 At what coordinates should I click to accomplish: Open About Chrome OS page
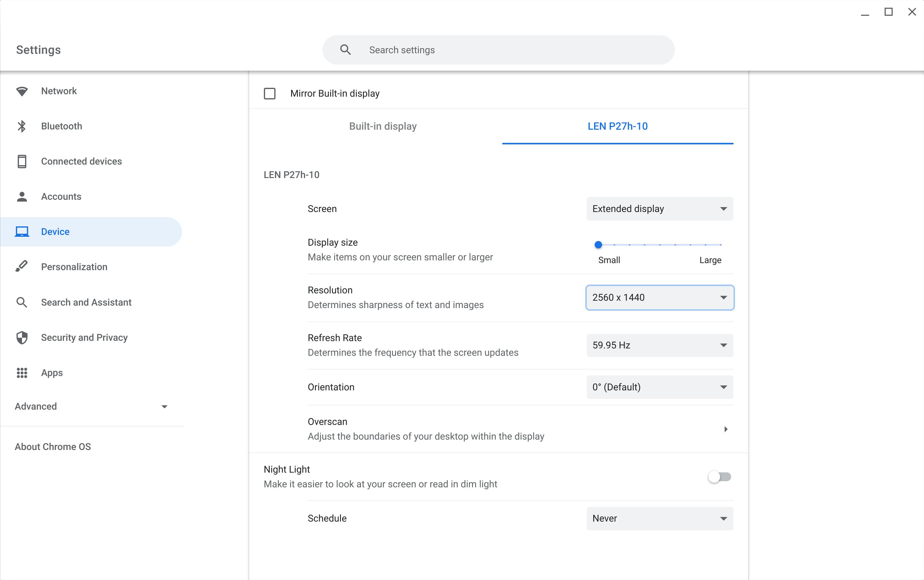(53, 447)
